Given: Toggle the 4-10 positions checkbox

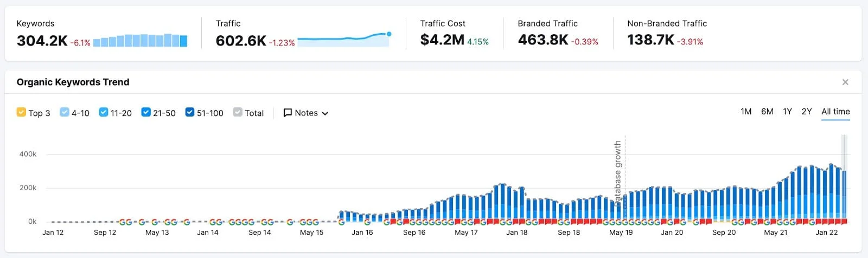Looking at the screenshot, I should click(65, 112).
